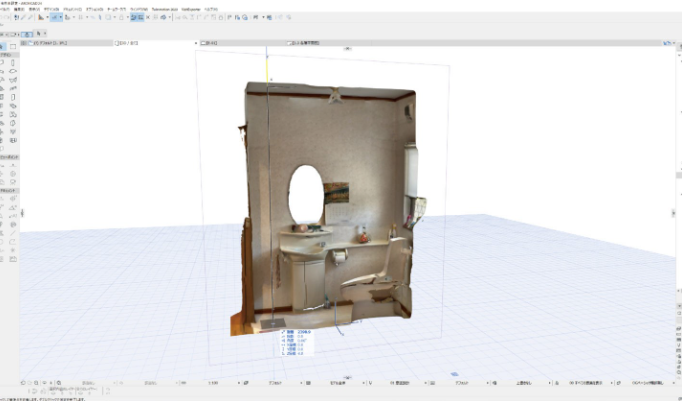Toggle the second highlighted icon before the X icon
Viewport: 682px width, 401px height.
(140, 17)
